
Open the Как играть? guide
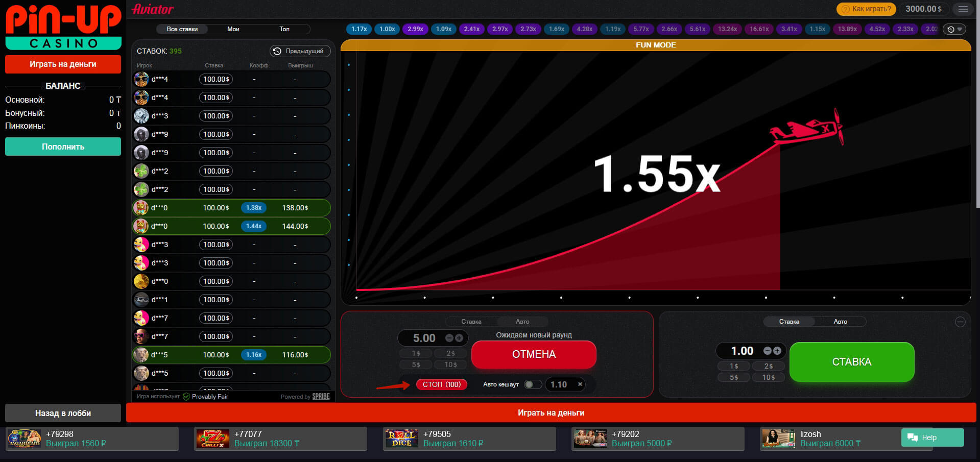point(866,9)
